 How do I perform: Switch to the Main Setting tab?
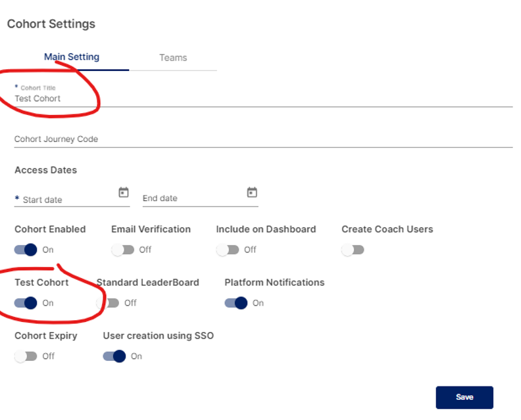pos(72,57)
